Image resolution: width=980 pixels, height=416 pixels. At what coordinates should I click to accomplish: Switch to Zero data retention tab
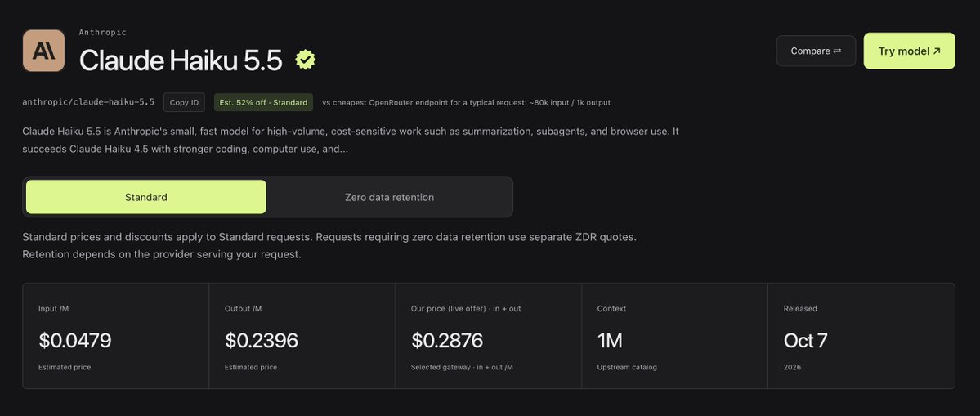pyautogui.click(x=389, y=198)
